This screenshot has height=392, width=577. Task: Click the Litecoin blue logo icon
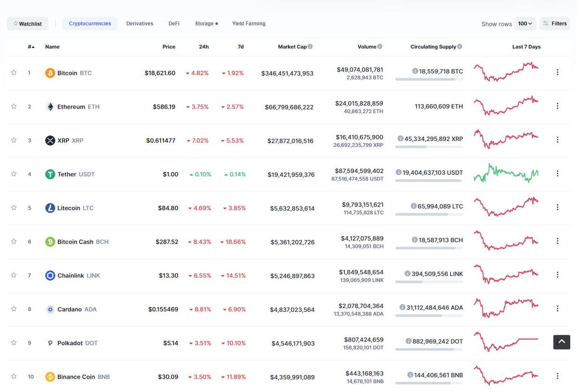[x=50, y=208]
